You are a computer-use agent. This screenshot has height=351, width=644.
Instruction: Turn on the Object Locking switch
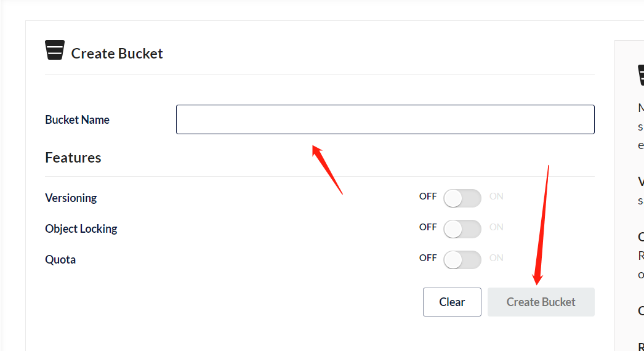point(462,229)
